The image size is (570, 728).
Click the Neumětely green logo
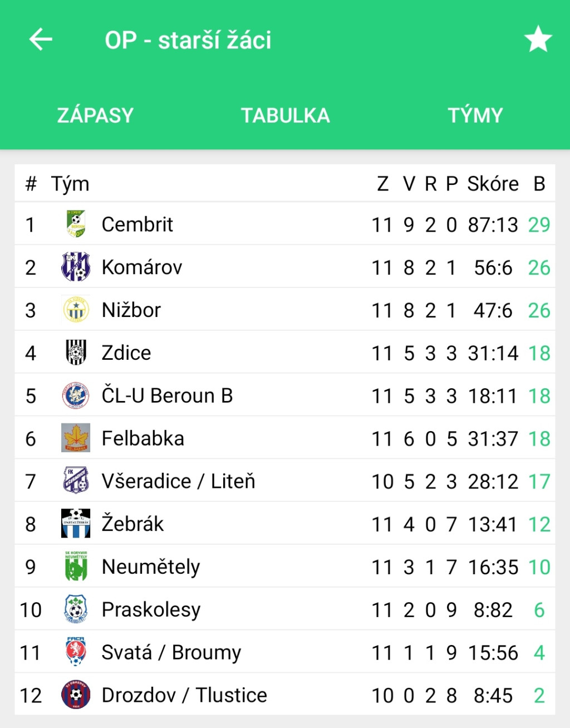pyautogui.click(x=76, y=566)
